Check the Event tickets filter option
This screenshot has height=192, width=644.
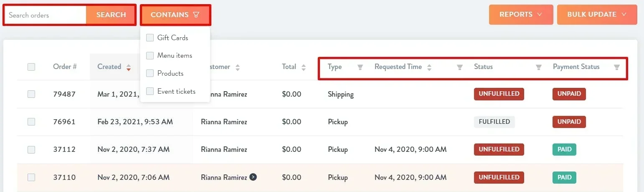pos(150,91)
